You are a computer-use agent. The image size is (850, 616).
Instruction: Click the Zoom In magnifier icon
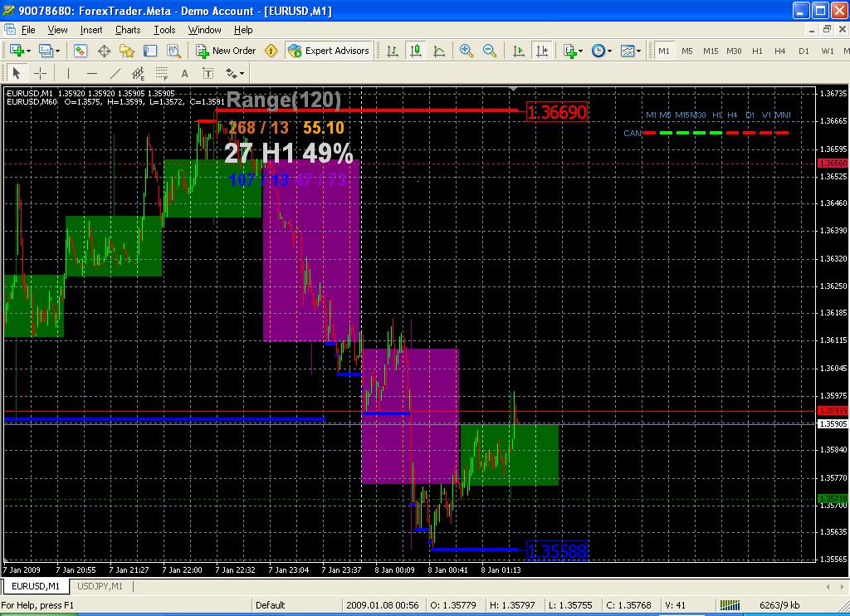click(x=467, y=51)
